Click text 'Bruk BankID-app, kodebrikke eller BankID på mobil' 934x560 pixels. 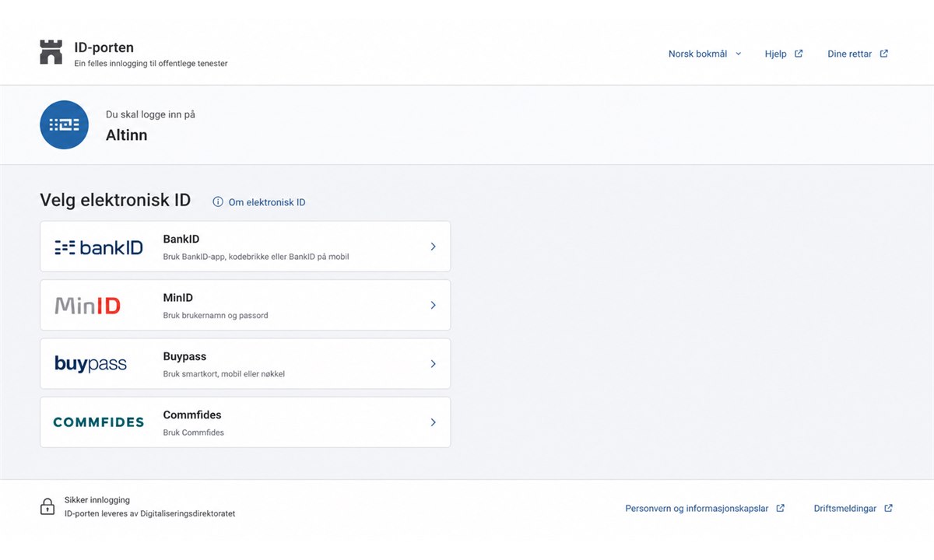coord(256,257)
